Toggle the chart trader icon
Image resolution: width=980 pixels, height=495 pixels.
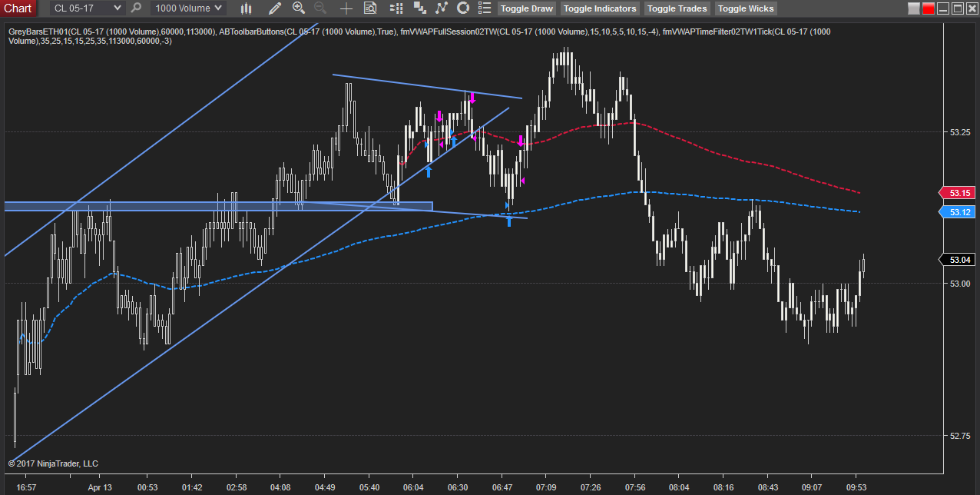[x=396, y=8]
